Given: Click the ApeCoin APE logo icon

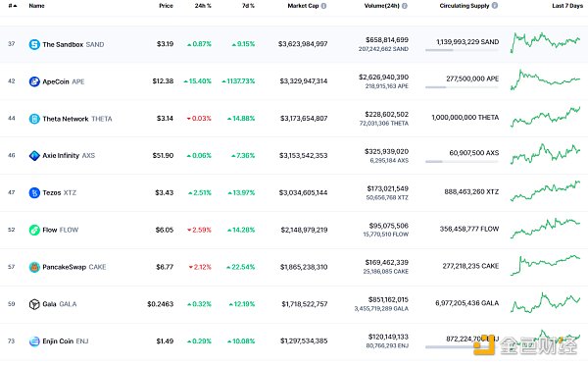Looking at the screenshot, I should 34,81.
